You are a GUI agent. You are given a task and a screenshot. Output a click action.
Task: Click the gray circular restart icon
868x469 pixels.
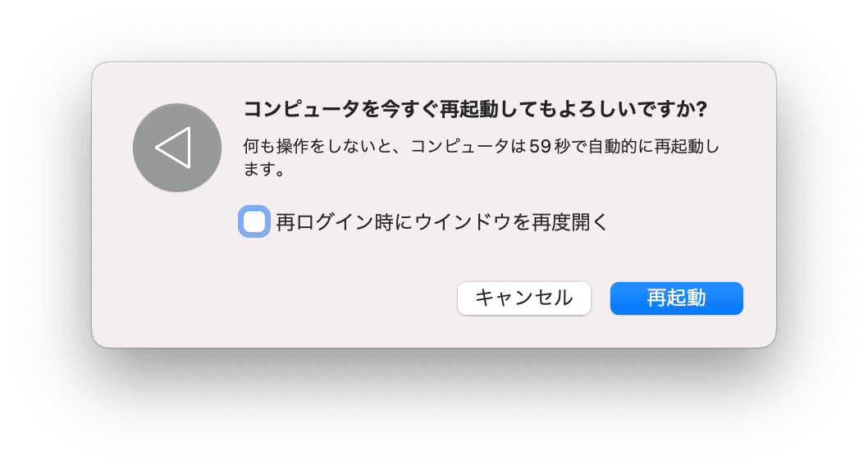coord(177,148)
